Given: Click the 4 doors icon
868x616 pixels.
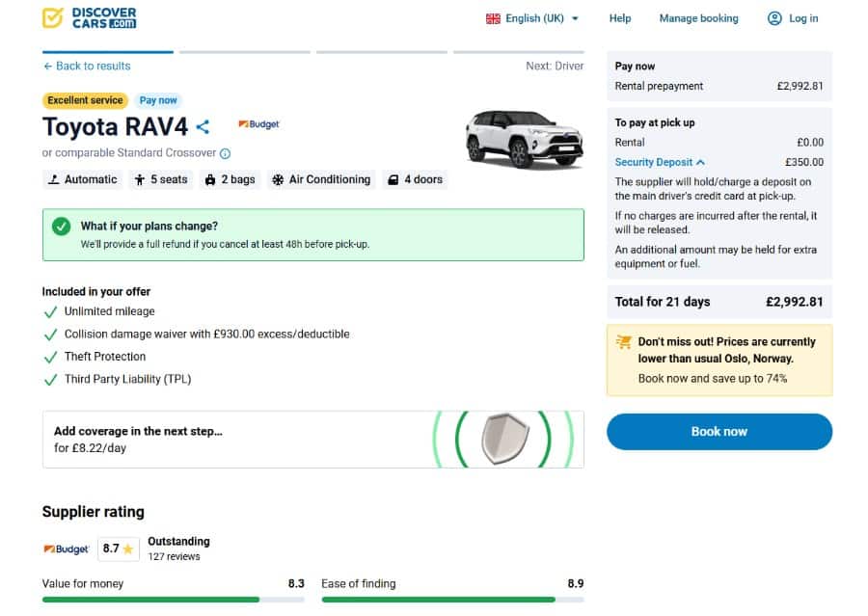Looking at the screenshot, I should (x=393, y=179).
